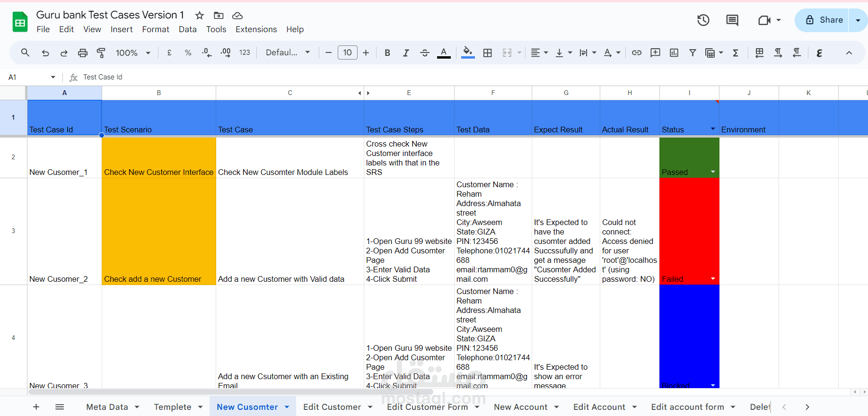Select column F header
Image resolution: width=868 pixels, height=416 pixels.
pos(493,93)
